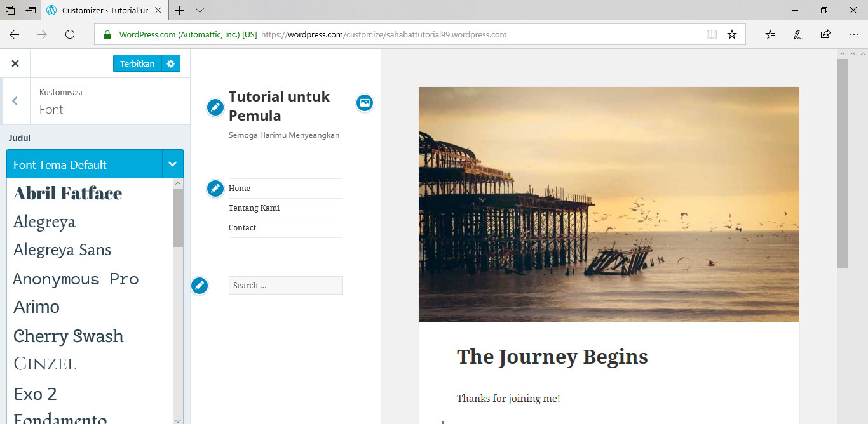Click the pencil icon beside search widget
This screenshot has width=868, height=424.
tap(200, 286)
